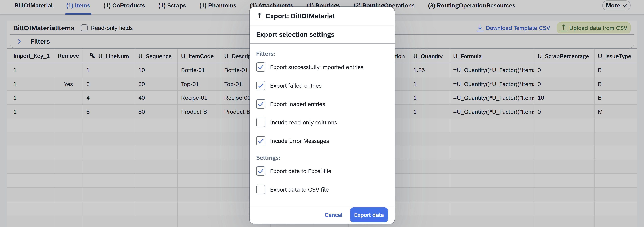Uncheck Export successfully imported entries
The height and width of the screenshot is (227, 644).
point(261,67)
